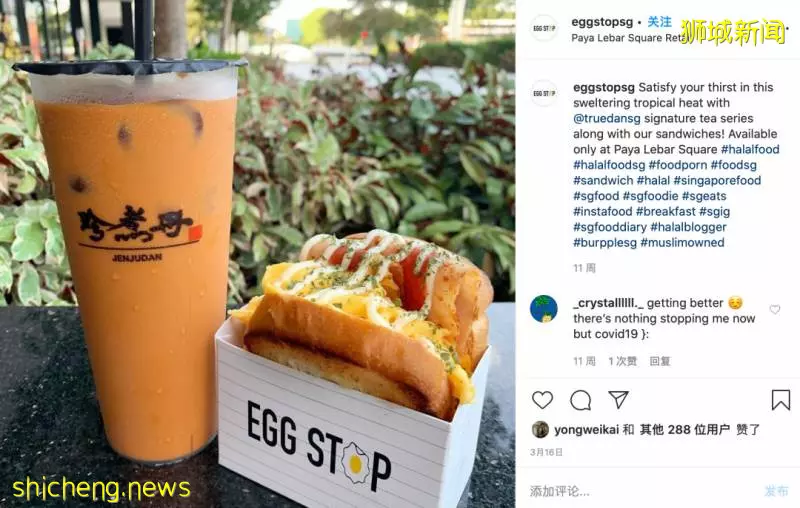Open the drink and sandwich photo
800x508 pixels.
[258, 254]
